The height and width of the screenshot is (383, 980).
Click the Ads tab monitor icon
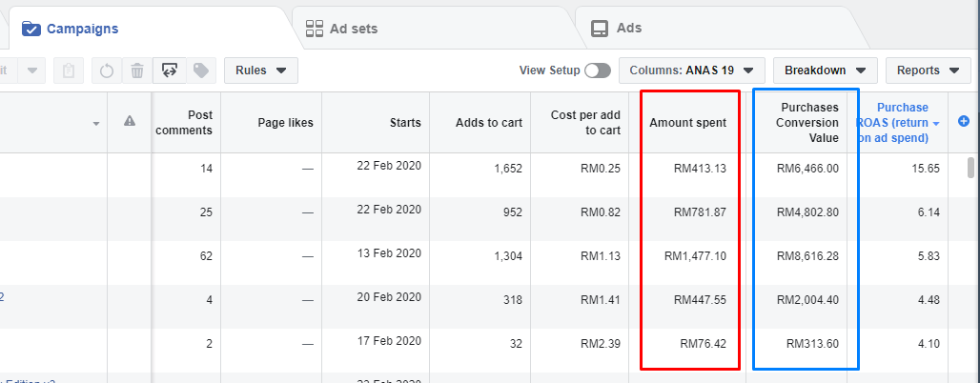600,29
